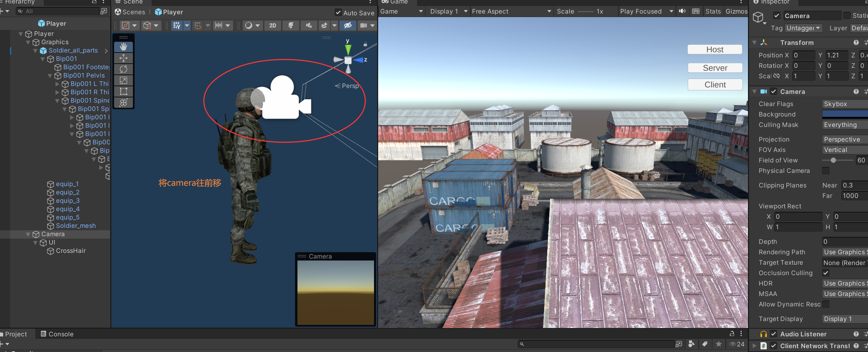Select the Scale tool
The height and width of the screenshot is (352, 868).
[124, 80]
